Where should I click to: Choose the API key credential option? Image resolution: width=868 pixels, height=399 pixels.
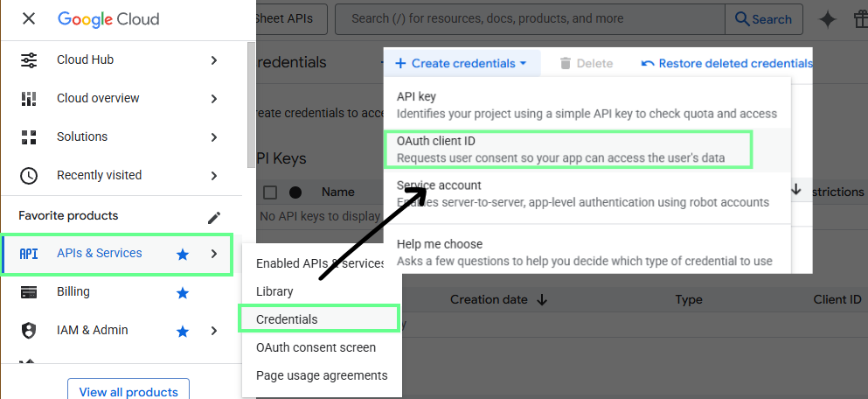(x=587, y=105)
